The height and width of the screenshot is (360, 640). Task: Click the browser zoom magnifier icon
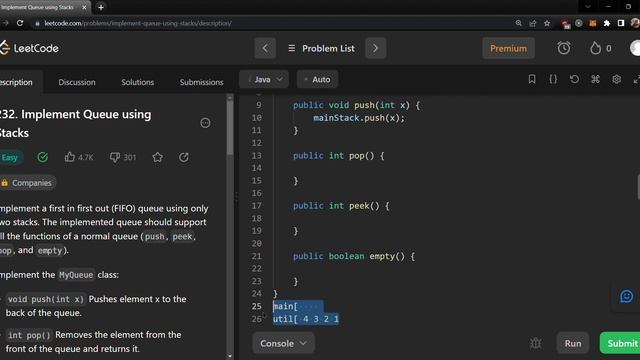click(x=518, y=23)
